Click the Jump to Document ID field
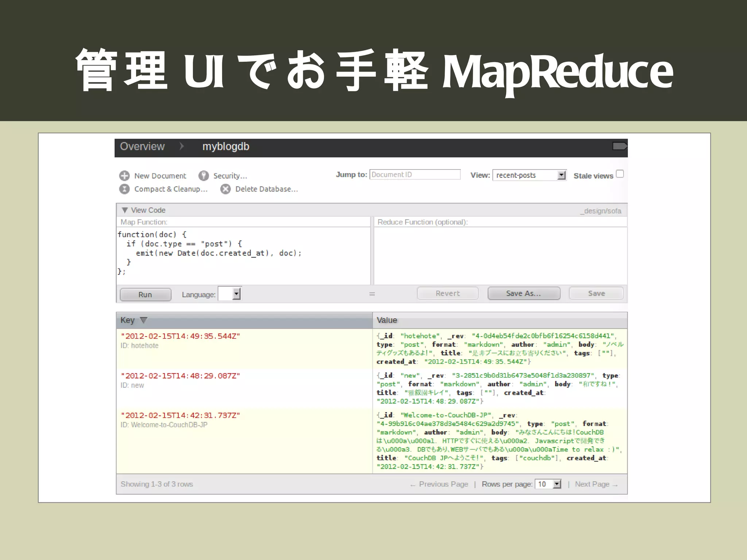Screen dimensions: 747x560 pyautogui.click(x=415, y=175)
